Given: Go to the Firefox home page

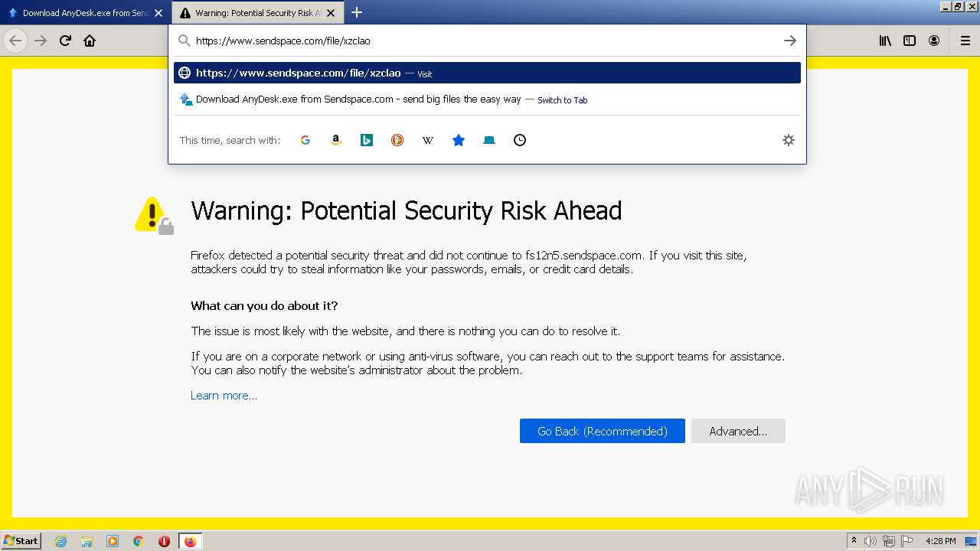Looking at the screenshot, I should pos(90,41).
